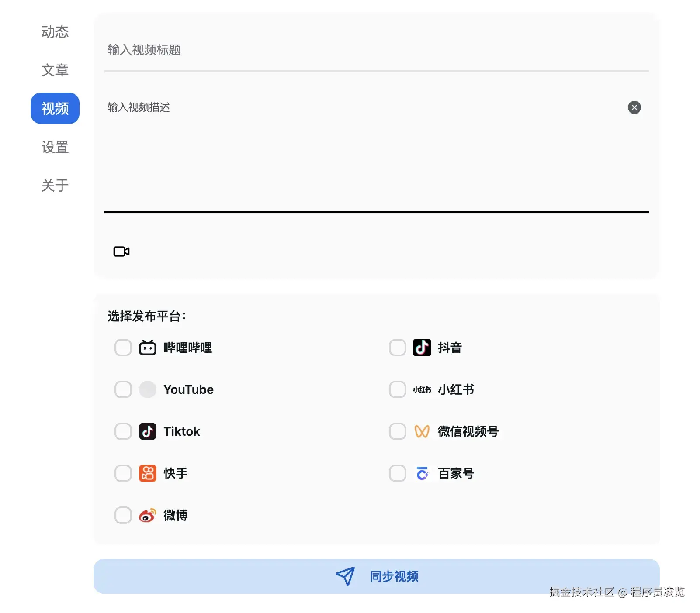Image resolution: width=700 pixels, height=613 pixels.
Task: Go to the 设置 page
Action: point(55,147)
